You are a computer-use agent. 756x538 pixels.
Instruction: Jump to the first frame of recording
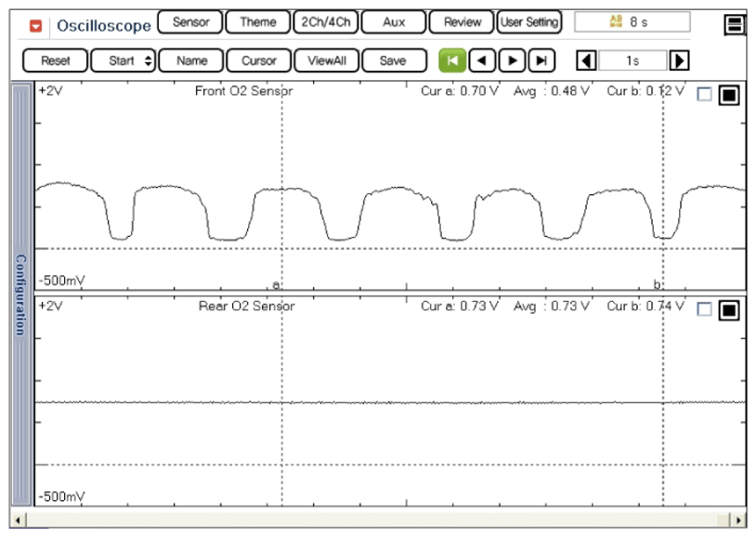[452, 60]
